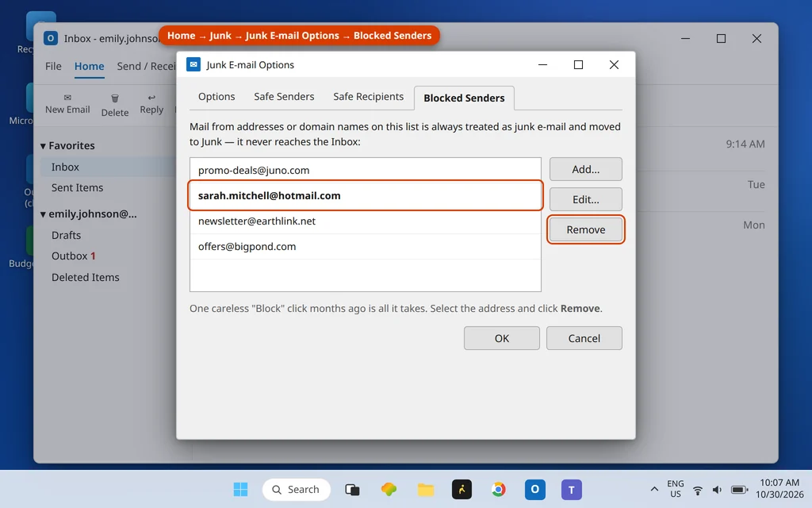Open the Copilot colorful icon in the taskbar
This screenshot has width=812, height=508.
click(389, 489)
